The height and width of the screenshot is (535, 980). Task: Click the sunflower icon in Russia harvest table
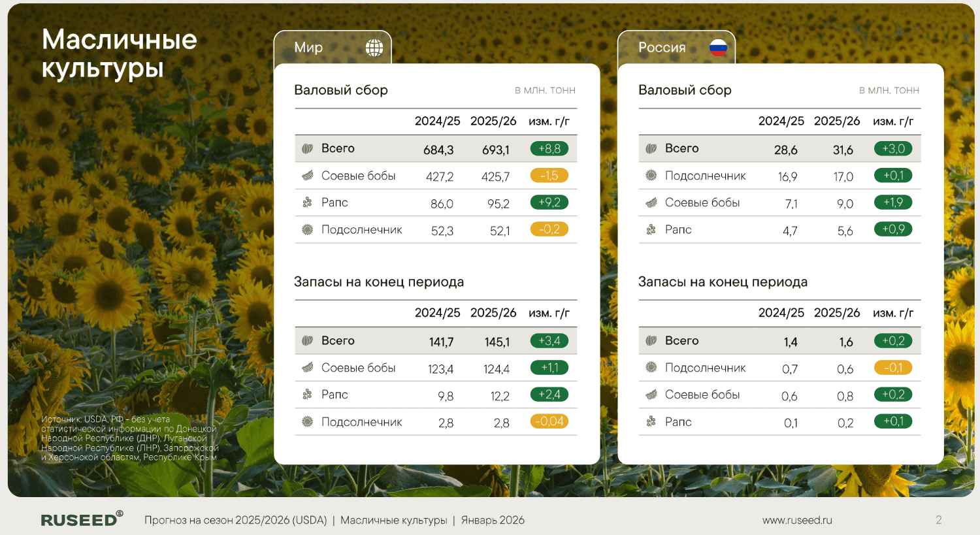[x=651, y=176]
